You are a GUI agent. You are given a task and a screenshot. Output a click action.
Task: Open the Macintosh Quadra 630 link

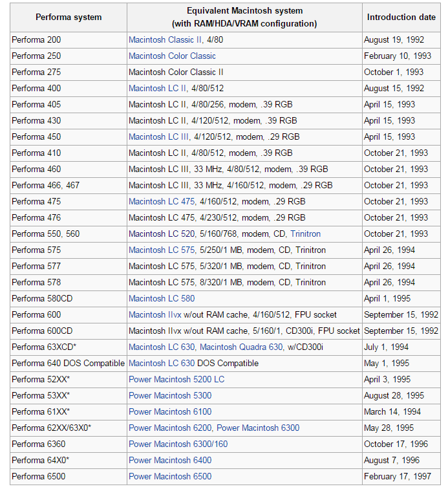click(x=241, y=347)
